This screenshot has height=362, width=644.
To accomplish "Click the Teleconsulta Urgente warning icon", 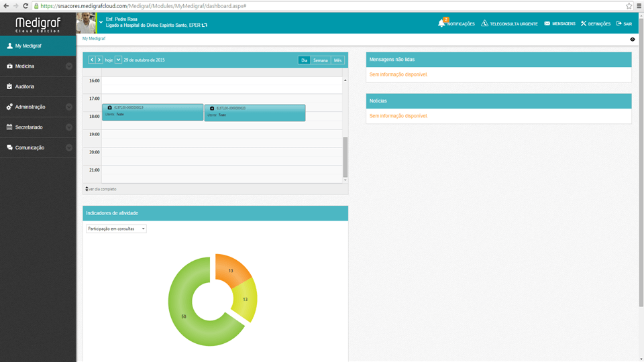I will click(484, 23).
